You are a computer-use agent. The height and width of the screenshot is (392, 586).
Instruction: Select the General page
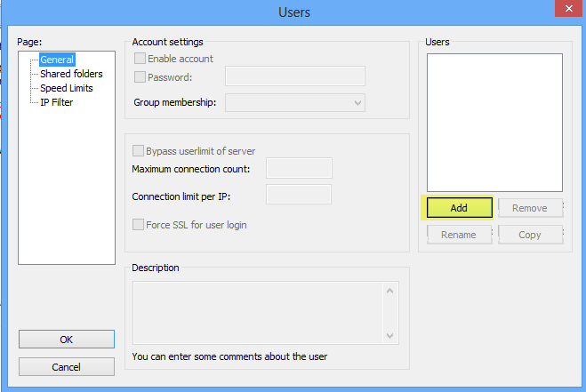pyautogui.click(x=57, y=60)
